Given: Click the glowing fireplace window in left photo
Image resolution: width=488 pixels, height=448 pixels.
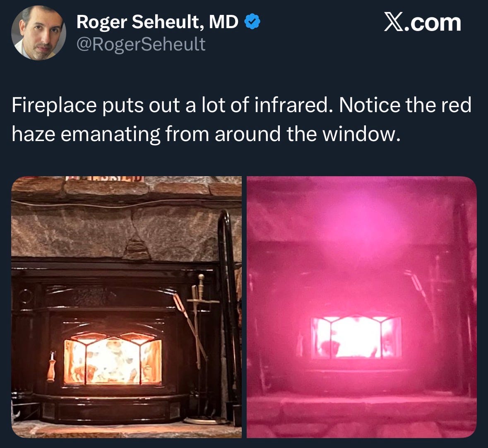Looking at the screenshot, I should 113,359.
